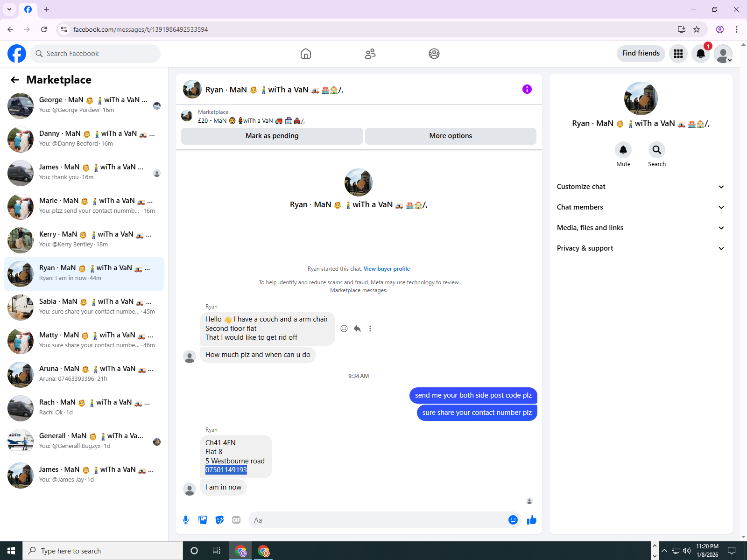The width and height of the screenshot is (747, 560).
Task: Focus the Search Facebook field
Action: pos(95,54)
